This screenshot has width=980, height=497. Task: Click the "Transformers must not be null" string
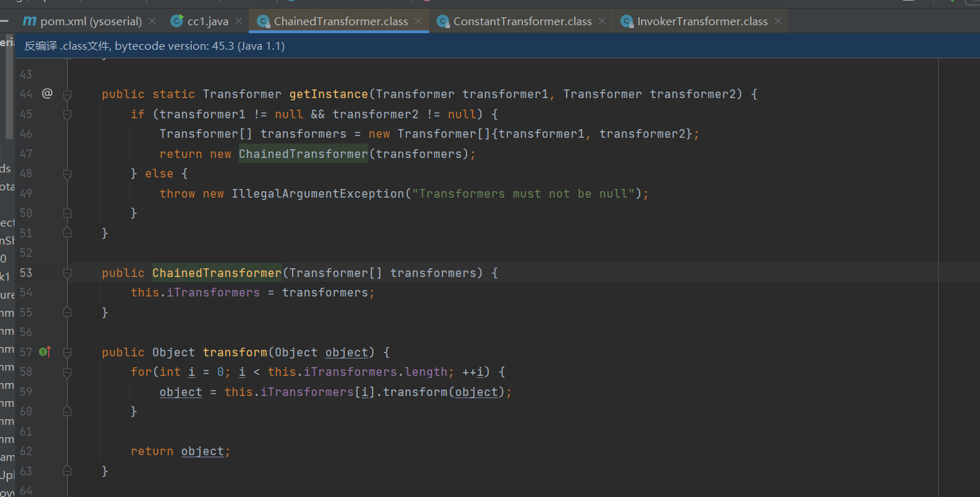(524, 193)
